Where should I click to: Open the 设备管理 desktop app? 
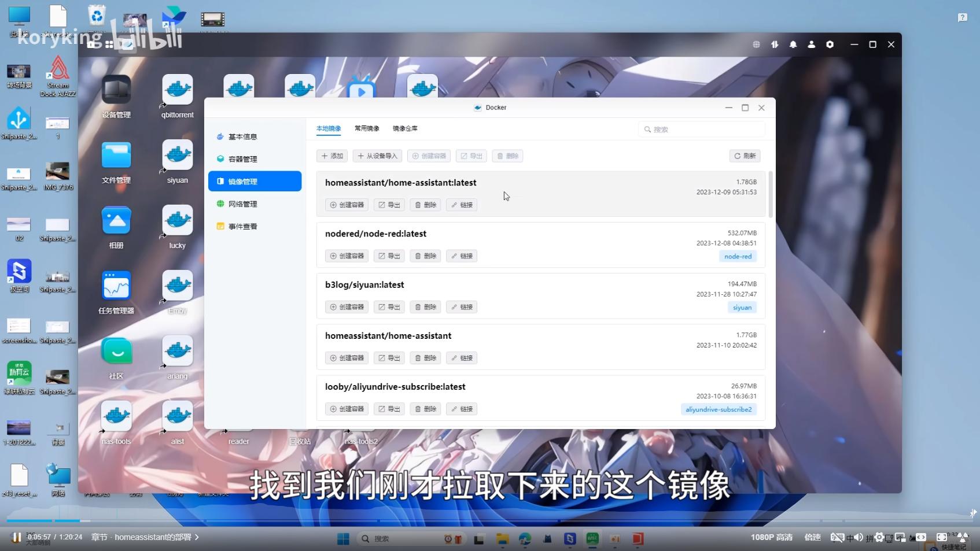(116, 97)
